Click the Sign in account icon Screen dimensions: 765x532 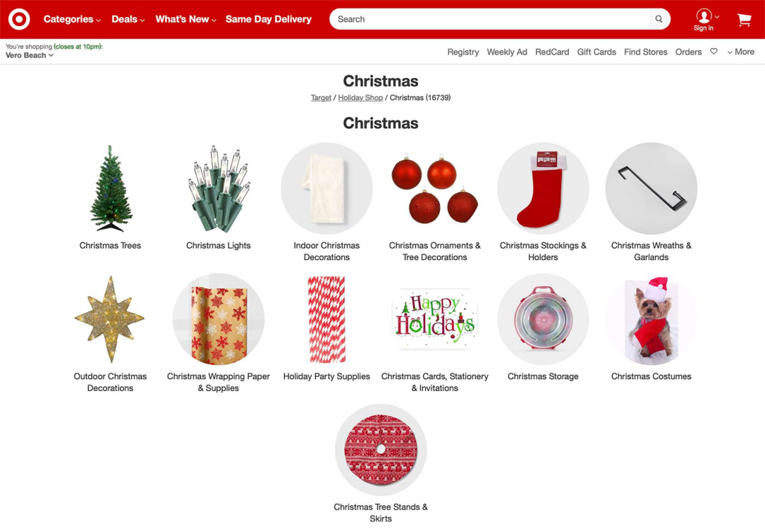pyautogui.click(x=703, y=20)
